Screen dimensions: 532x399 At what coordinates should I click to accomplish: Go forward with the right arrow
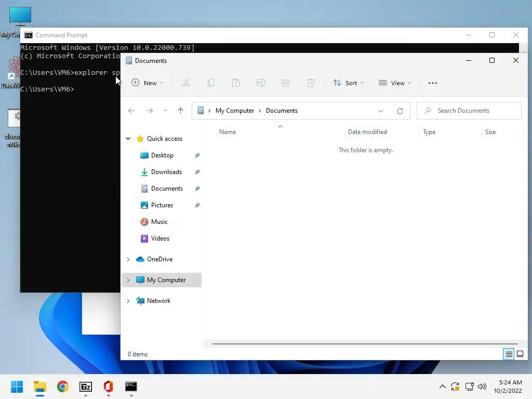[x=150, y=111]
